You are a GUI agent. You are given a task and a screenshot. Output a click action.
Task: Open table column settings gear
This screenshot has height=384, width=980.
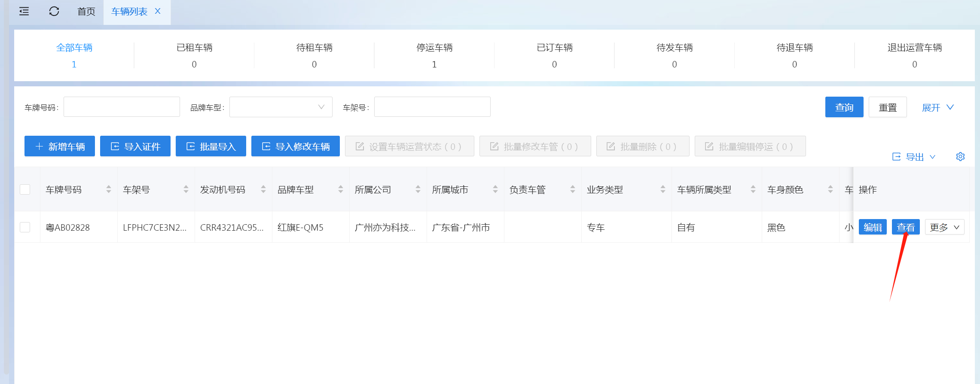960,157
